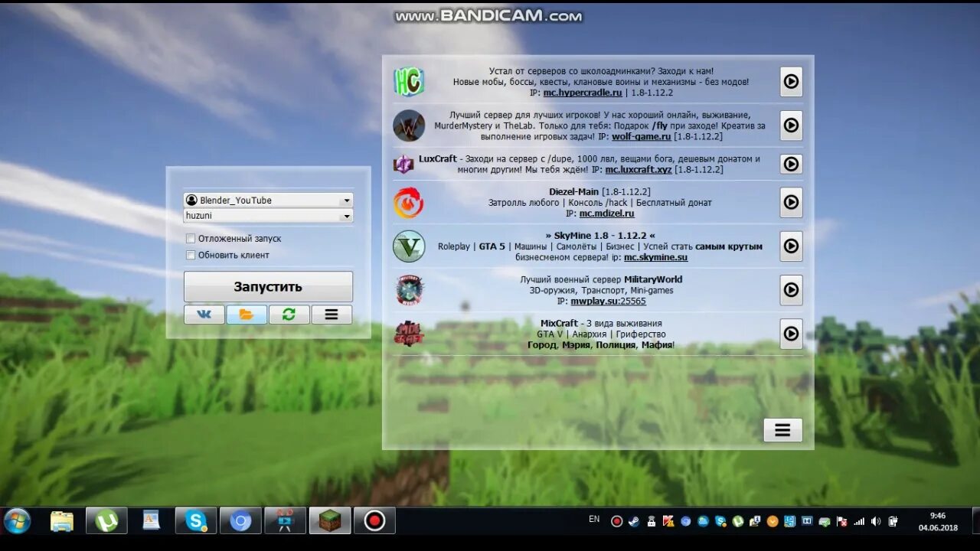
Task: Click the network signal tray icon
Action: [x=859, y=521]
